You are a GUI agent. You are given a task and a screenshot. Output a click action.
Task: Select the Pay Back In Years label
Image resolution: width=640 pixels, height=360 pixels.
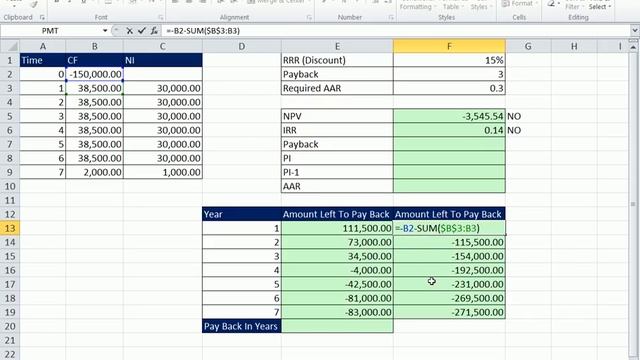(x=242, y=326)
